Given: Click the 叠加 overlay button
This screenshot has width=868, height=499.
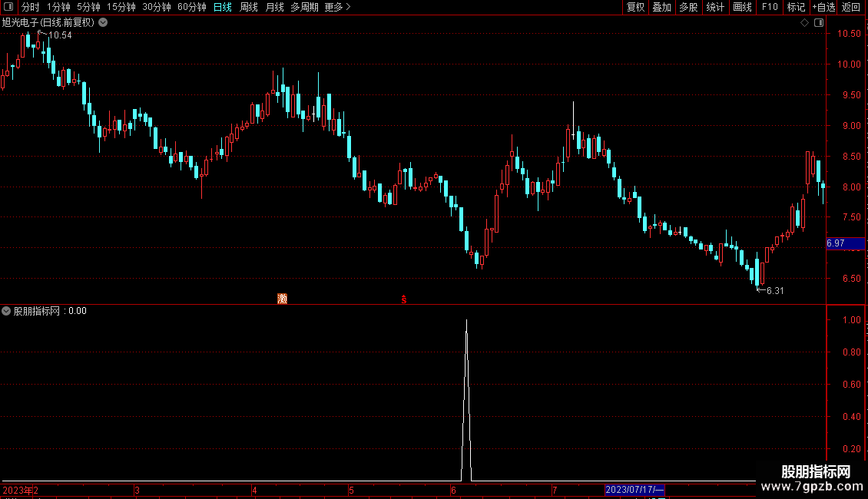Looking at the screenshot, I should pyautogui.click(x=662, y=7).
